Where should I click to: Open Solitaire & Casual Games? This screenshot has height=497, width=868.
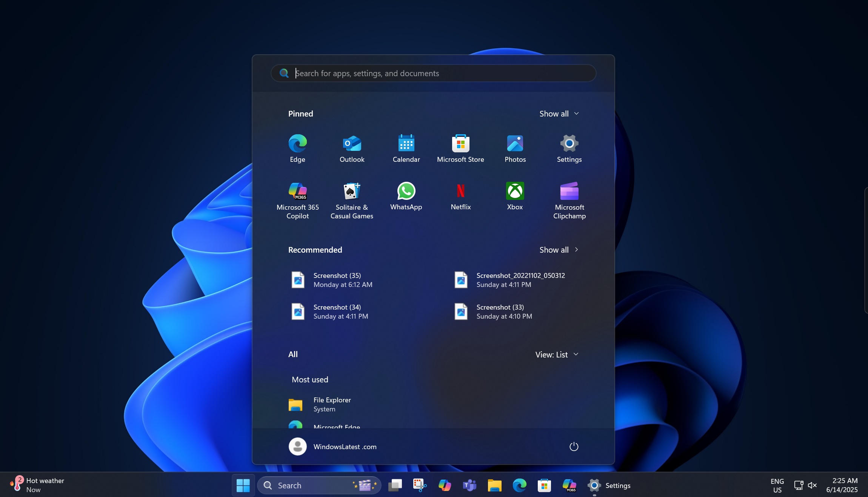coord(352,200)
